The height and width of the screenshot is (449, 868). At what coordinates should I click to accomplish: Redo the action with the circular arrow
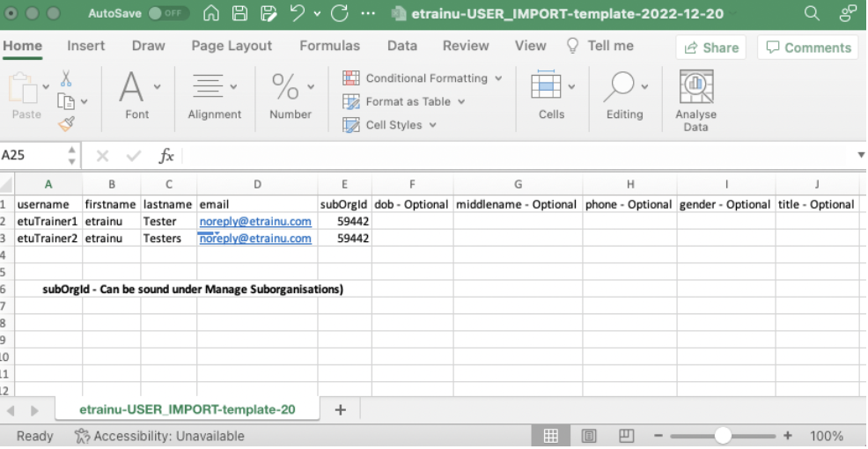click(339, 13)
